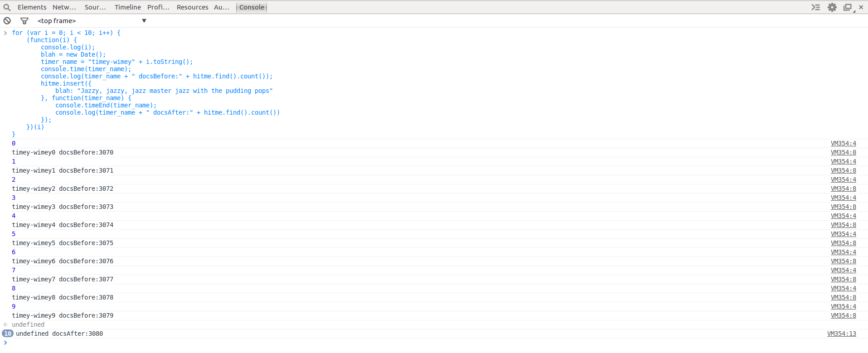Viewport: 868px width, 353px height.
Task: Open VM354:4 link on output row 9
Action: click(843, 307)
